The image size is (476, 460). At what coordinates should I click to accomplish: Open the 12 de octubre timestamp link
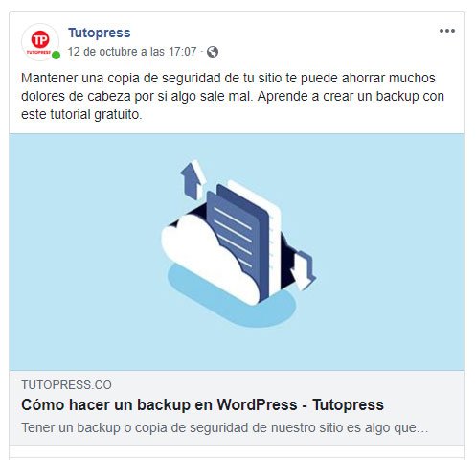(132, 52)
